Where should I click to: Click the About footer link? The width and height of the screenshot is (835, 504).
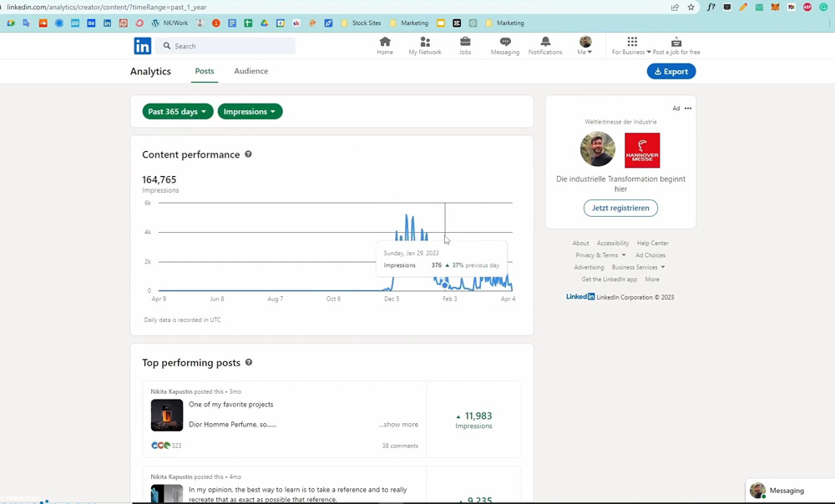point(580,243)
